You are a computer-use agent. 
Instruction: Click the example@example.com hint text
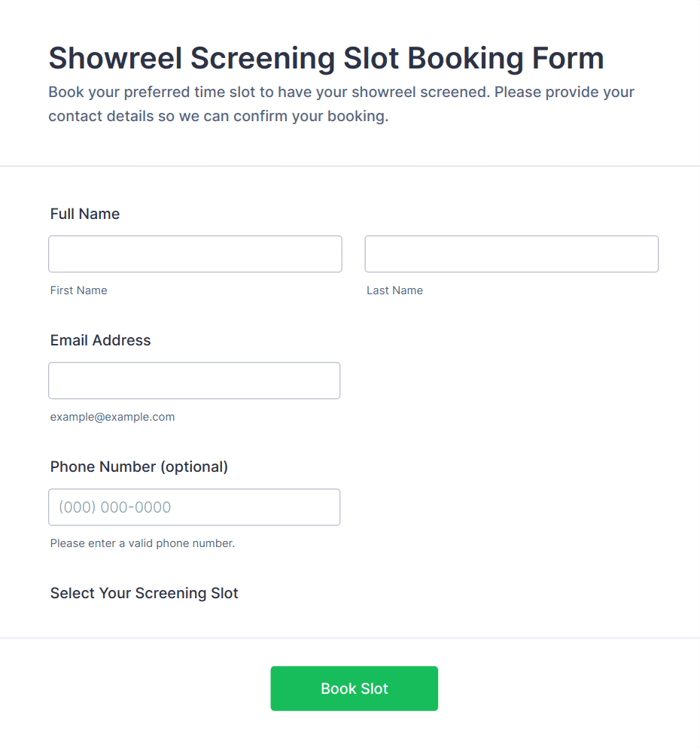click(x=112, y=417)
